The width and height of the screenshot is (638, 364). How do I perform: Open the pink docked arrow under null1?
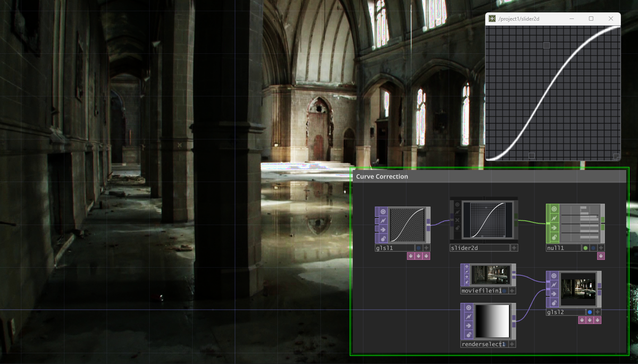pyautogui.click(x=601, y=256)
